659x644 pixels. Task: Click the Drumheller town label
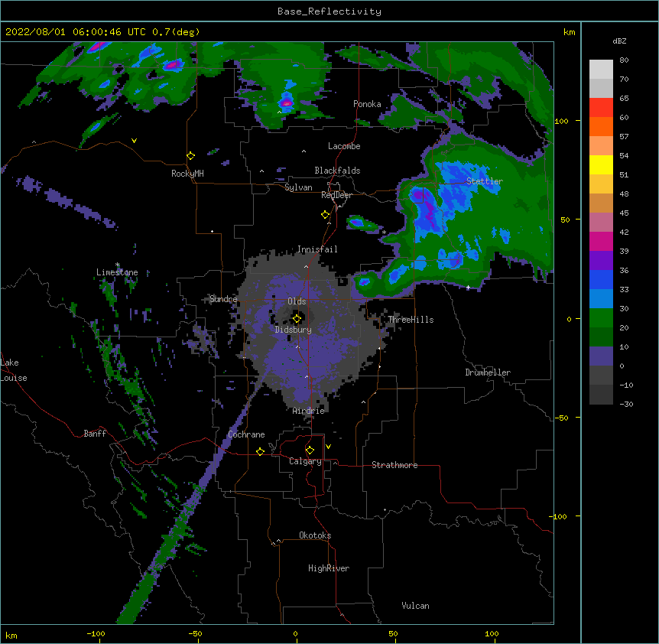pos(488,372)
